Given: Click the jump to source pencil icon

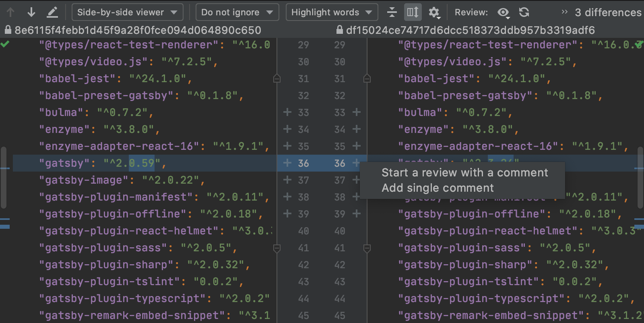Looking at the screenshot, I should [52, 12].
